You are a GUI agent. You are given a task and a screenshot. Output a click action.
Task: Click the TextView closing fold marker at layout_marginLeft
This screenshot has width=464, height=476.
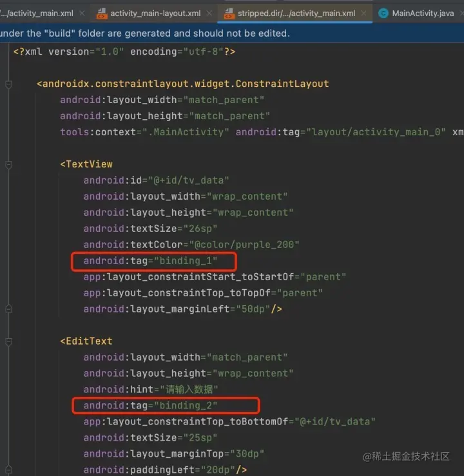point(9,309)
